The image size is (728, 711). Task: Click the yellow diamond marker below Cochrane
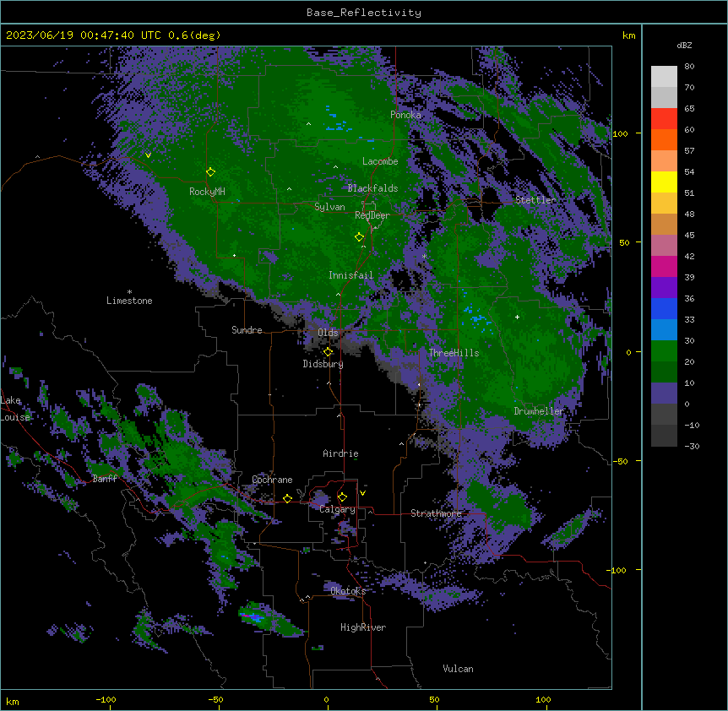tap(287, 498)
